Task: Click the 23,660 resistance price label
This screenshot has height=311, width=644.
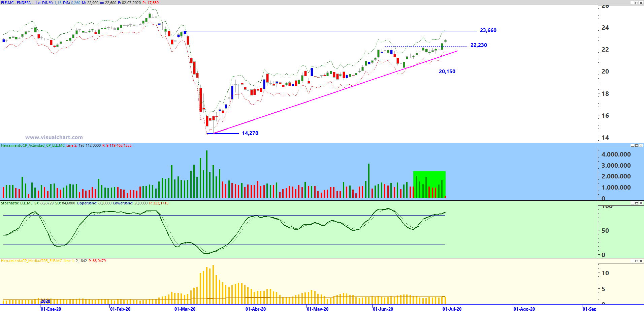Action: point(488,30)
